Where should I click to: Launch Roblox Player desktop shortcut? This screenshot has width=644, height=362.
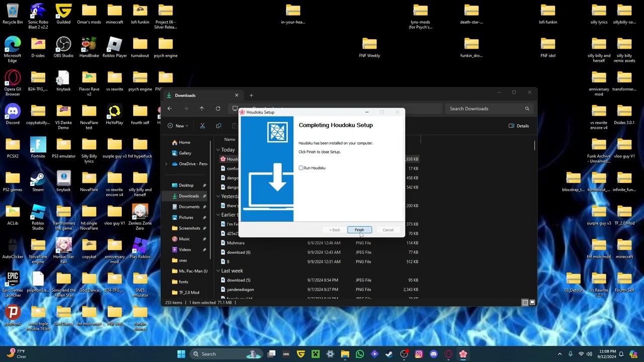(x=115, y=47)
